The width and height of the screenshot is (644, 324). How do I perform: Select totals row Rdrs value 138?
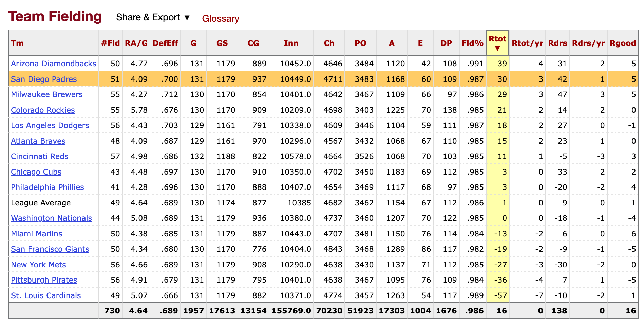pyautogui.click(x=560, y=311)
